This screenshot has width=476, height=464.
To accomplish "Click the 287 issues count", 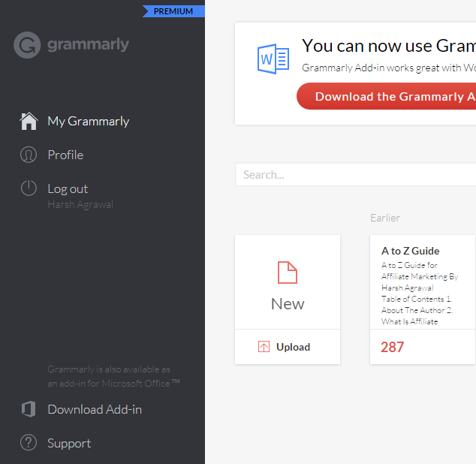I will coord(392,347).
